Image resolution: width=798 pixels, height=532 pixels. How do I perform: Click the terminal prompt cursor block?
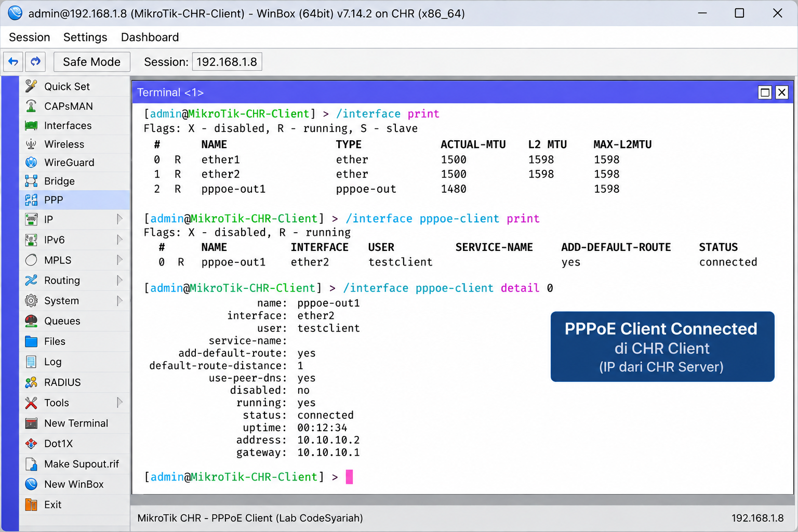[x=349, y=476]
